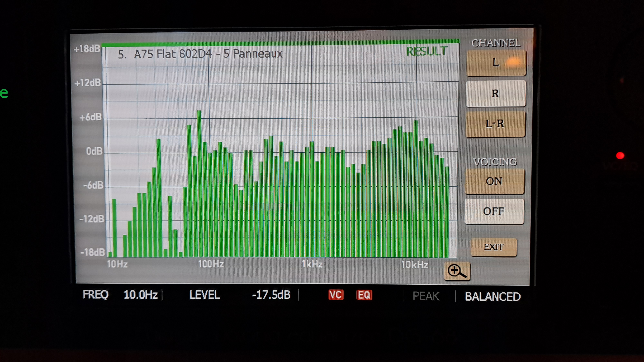
Task: Tap the PEAK status label
Action: [426, 296]
